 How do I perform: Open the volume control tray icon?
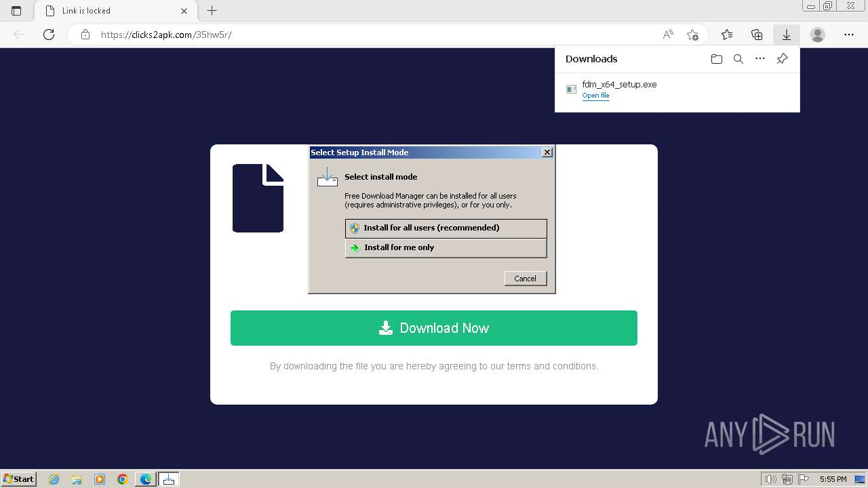pos(771,479)
